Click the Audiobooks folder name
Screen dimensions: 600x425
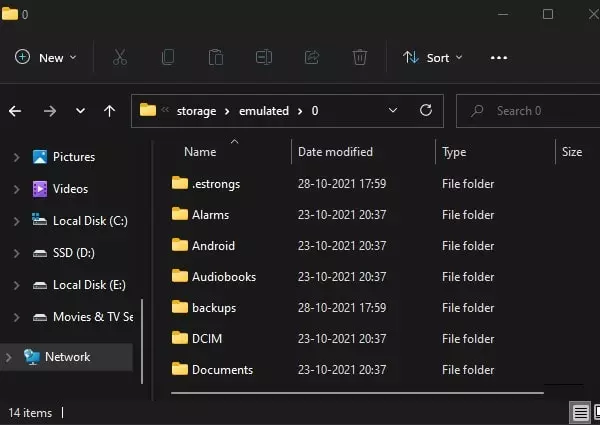224,277
